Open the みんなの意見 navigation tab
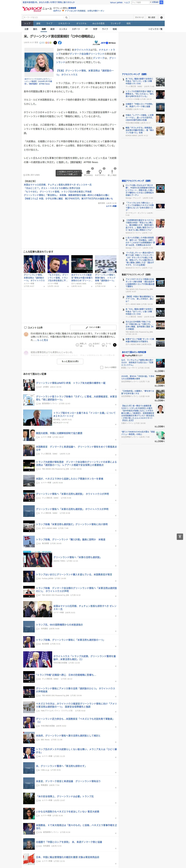This screenshot has height=868, width=186. [x=98, y=24]
